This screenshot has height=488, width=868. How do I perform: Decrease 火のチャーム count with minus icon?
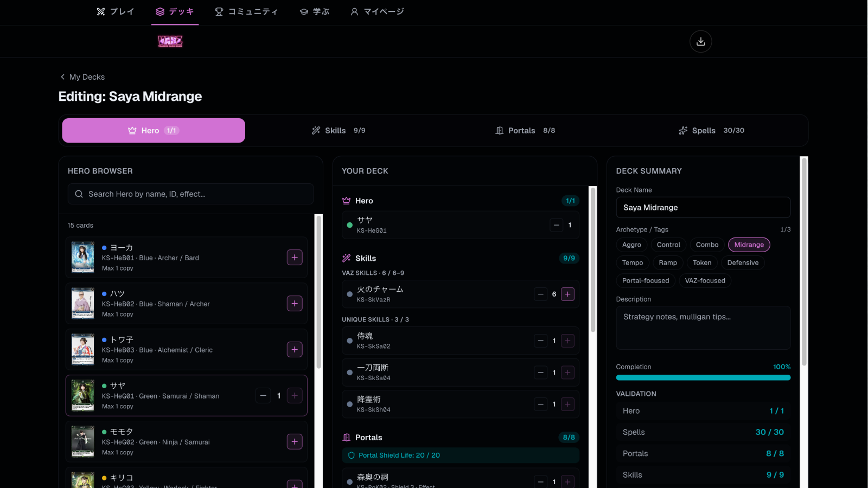click(x=541, y=294)
